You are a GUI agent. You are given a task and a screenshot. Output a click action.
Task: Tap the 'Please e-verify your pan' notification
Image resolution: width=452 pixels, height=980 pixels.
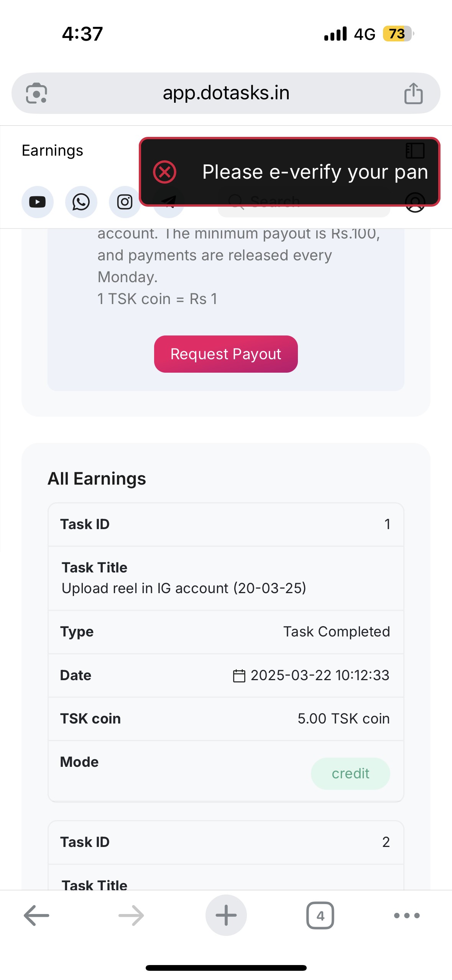tap(315, 172)
